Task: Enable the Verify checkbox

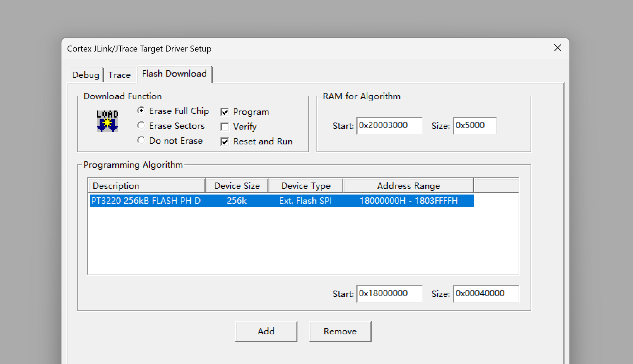Action: (x=225, y=127)
